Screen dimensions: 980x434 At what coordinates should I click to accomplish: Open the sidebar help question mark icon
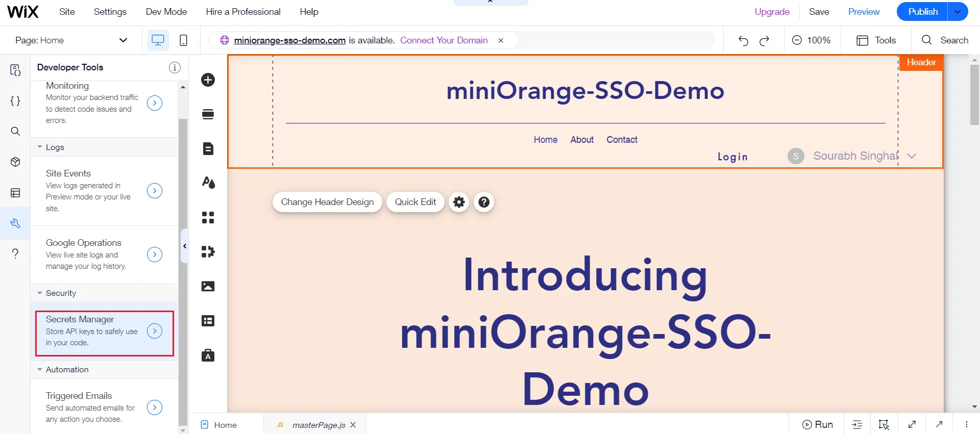pos(15,253)
